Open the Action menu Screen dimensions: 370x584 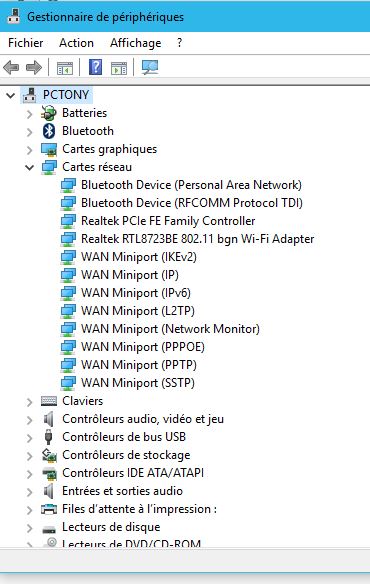76,43
